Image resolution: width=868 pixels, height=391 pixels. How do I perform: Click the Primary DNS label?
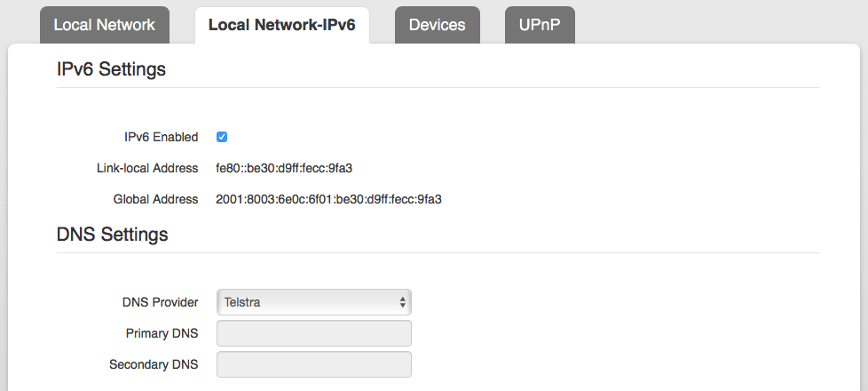tap(162, 333)
